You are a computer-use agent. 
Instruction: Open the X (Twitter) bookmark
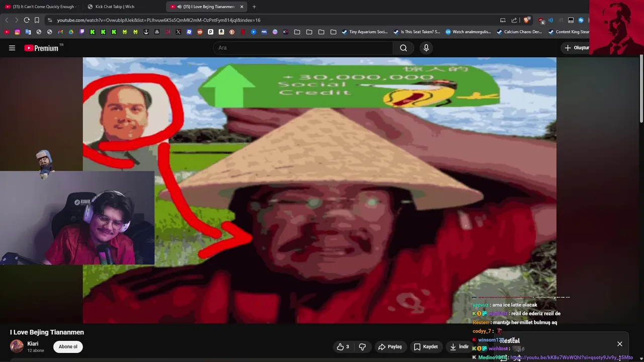(x=178, y=32)
